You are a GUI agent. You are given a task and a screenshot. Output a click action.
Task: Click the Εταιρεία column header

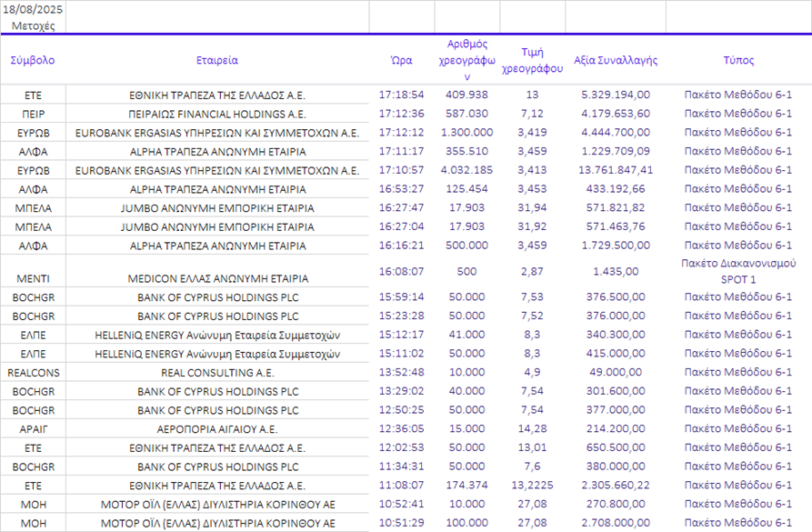pos(217,60)
